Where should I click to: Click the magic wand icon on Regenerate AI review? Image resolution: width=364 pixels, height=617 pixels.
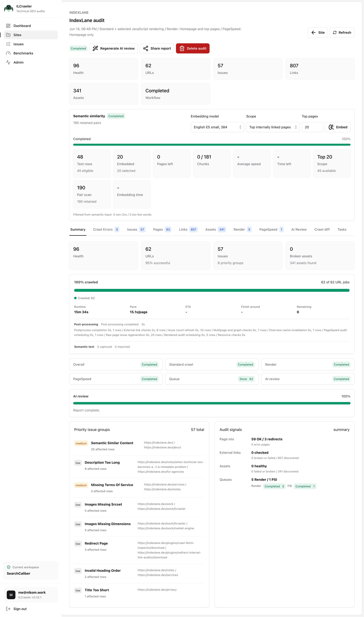95,49
